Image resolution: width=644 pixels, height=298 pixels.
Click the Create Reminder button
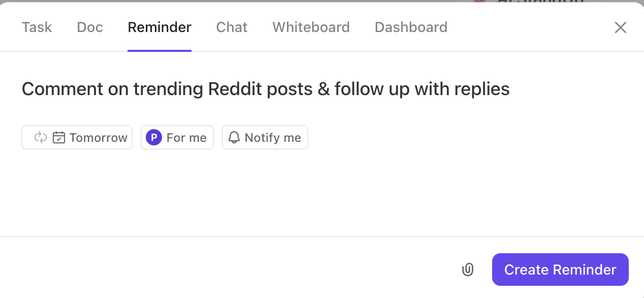[x=560, y=270]
